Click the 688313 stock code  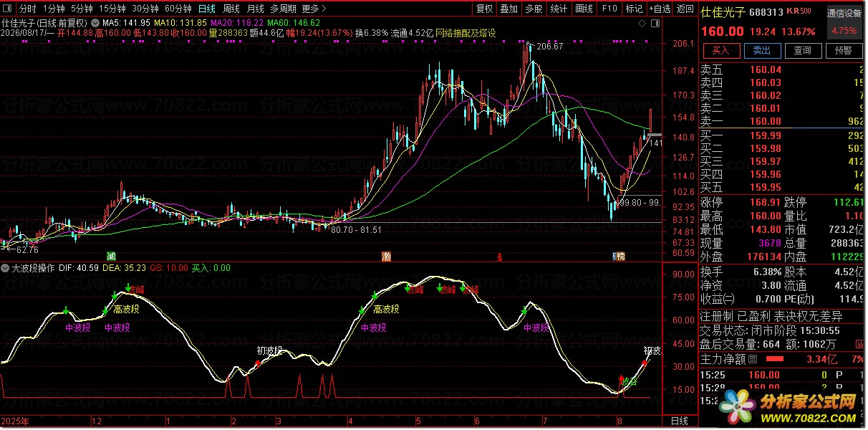click(x=766, y=12)
